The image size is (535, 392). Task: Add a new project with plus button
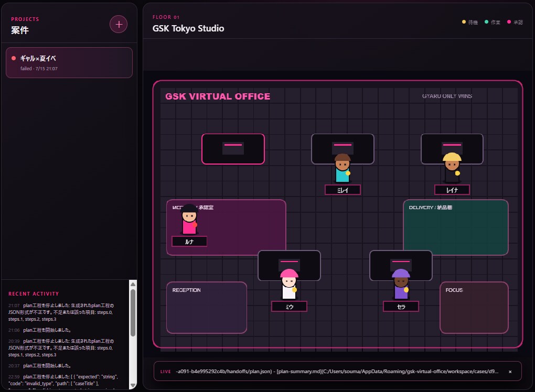coord(119,24)
